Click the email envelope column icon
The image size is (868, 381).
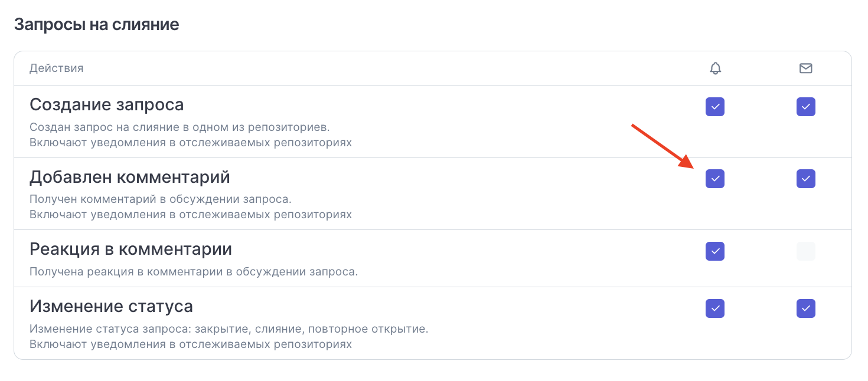[x=806, y=68]
